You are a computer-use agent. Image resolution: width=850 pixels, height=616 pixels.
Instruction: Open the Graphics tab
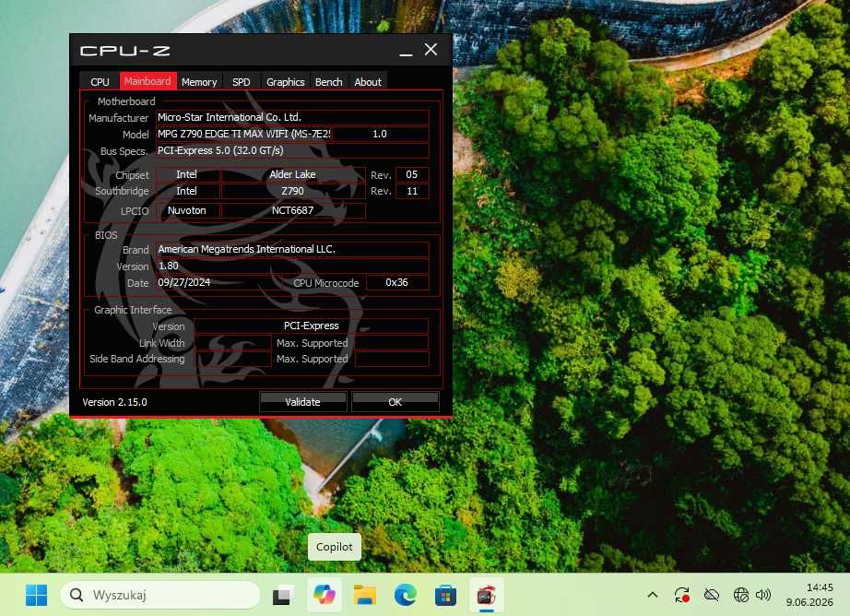pos(285,82)
